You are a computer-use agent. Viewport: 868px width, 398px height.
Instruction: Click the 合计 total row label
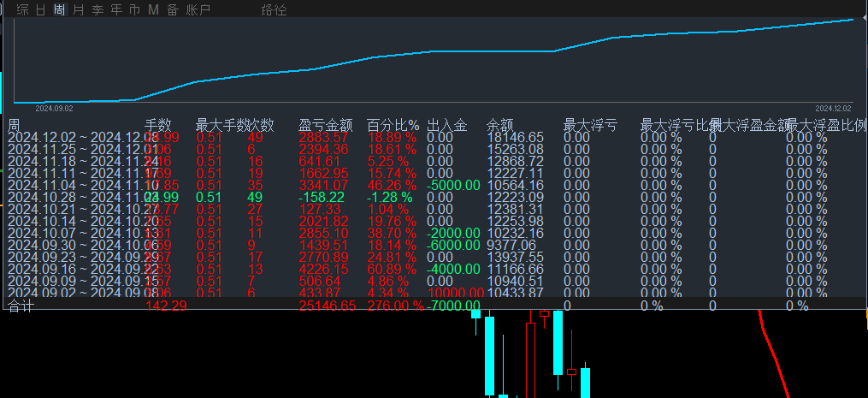click(x=21, y=306)
